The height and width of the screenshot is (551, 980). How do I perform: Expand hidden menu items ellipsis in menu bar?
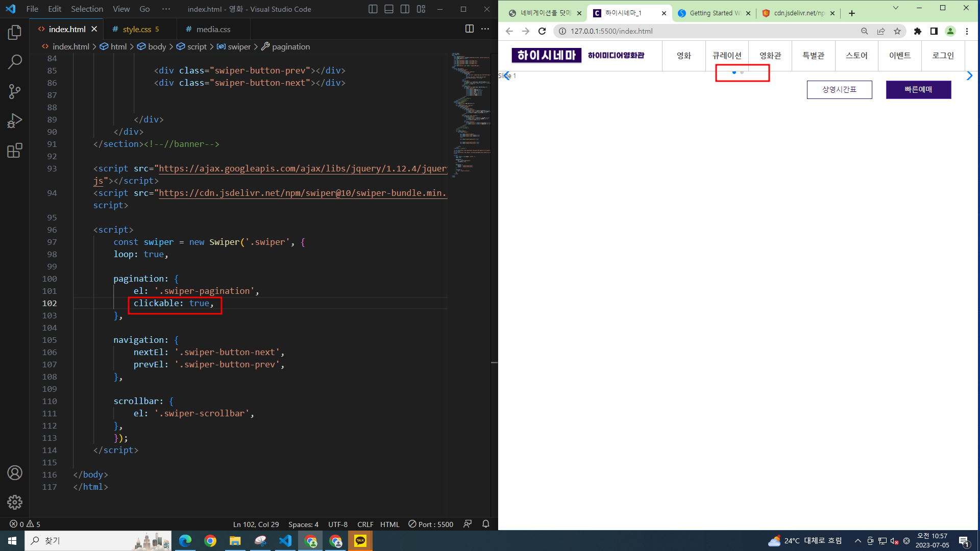pyautogui.click(x=166, y=9)
